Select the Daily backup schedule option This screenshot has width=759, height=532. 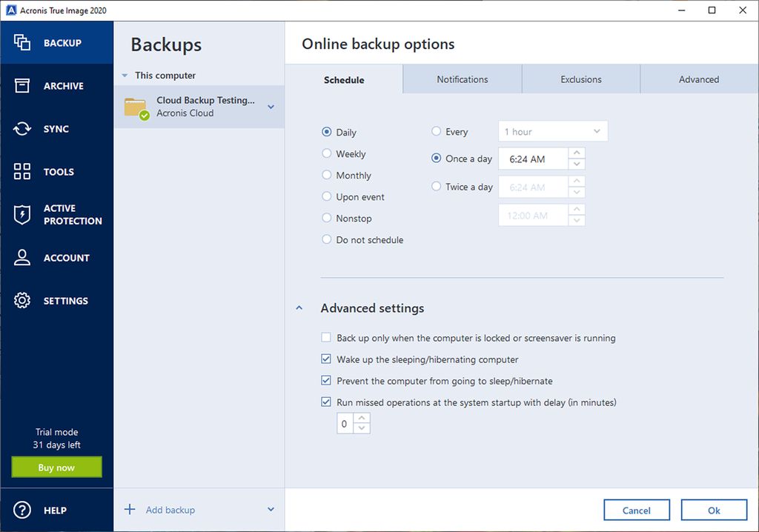(326, 132)
